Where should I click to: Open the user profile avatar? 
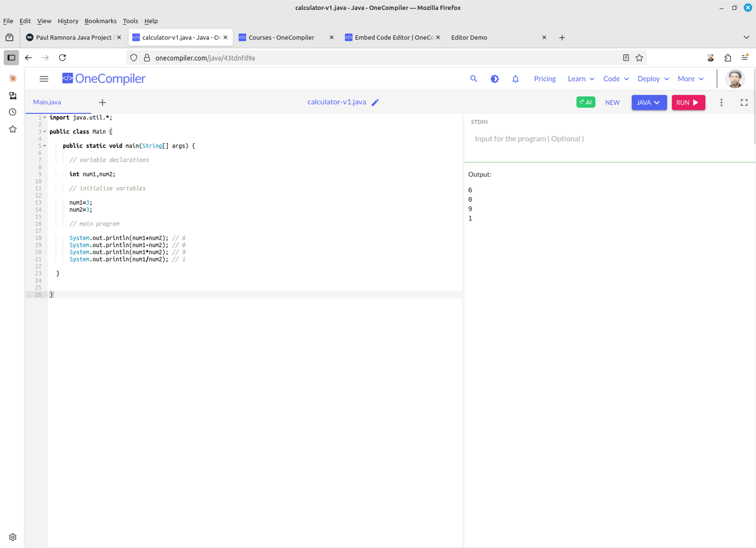(735, 79)
